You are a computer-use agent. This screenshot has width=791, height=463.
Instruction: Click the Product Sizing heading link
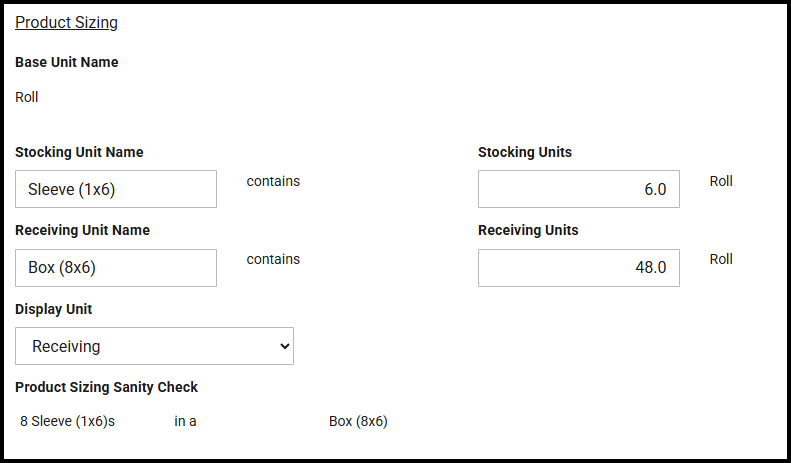click(x=66, y=22)
